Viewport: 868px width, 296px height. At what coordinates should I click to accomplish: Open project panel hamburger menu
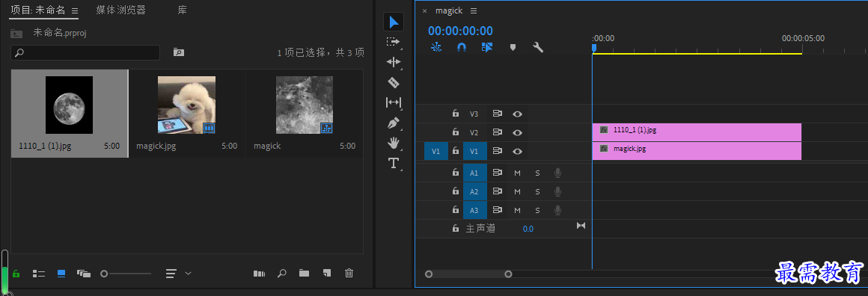75,10
